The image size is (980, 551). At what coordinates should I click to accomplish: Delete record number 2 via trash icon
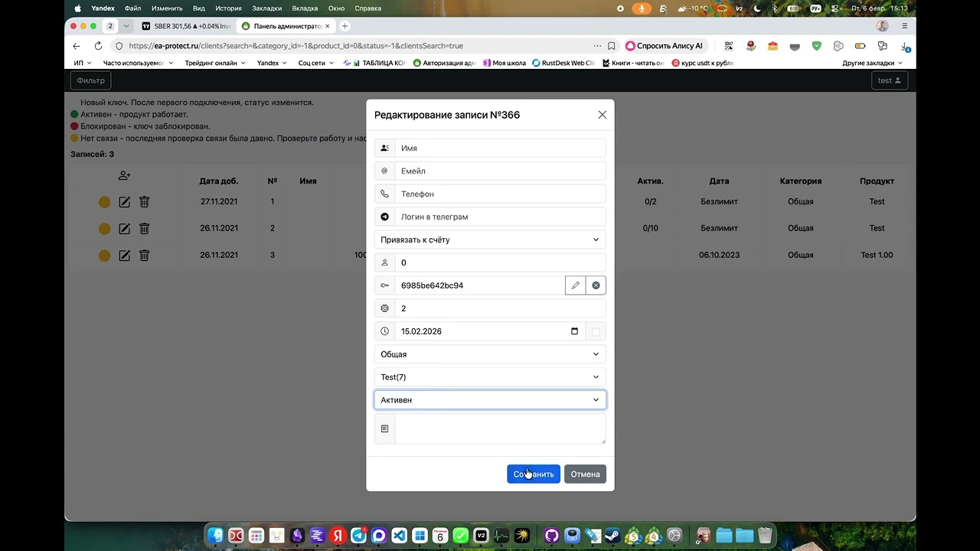[x=144, y=229]
